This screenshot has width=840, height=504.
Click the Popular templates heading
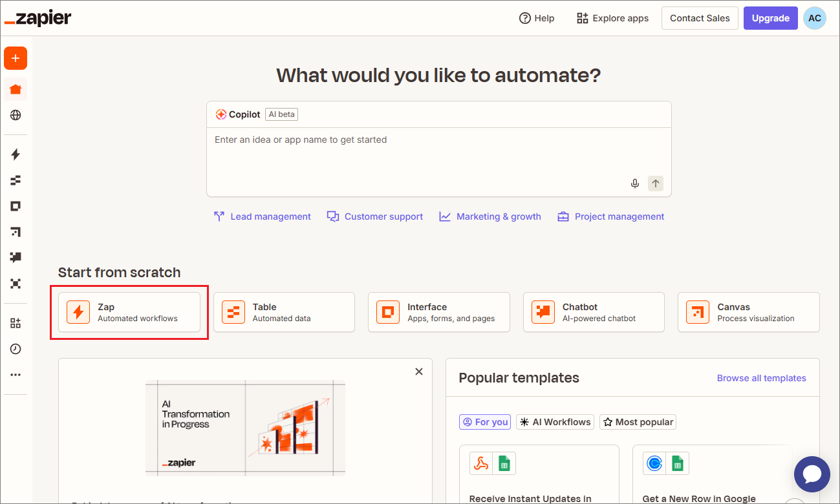(519, 378)
